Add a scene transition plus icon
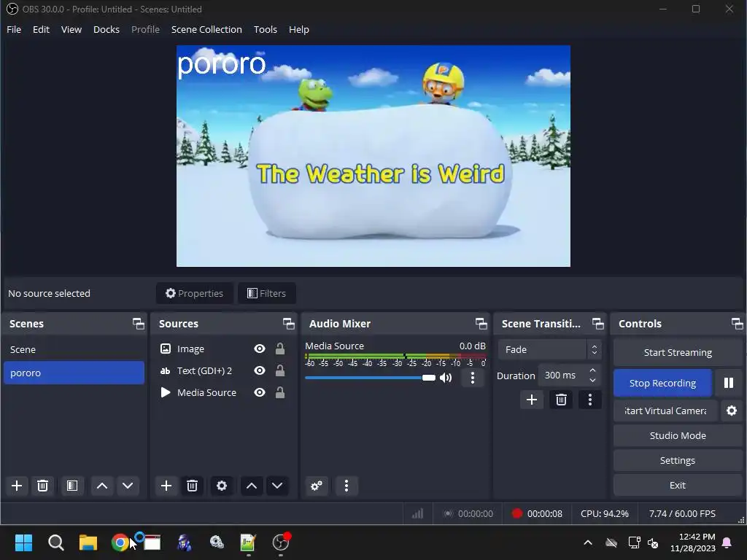The image size is (747, 560). [532, 400]
